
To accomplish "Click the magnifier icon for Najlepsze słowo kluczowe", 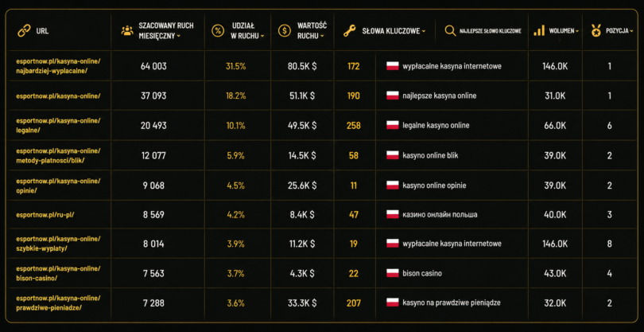I will [451, 31].
